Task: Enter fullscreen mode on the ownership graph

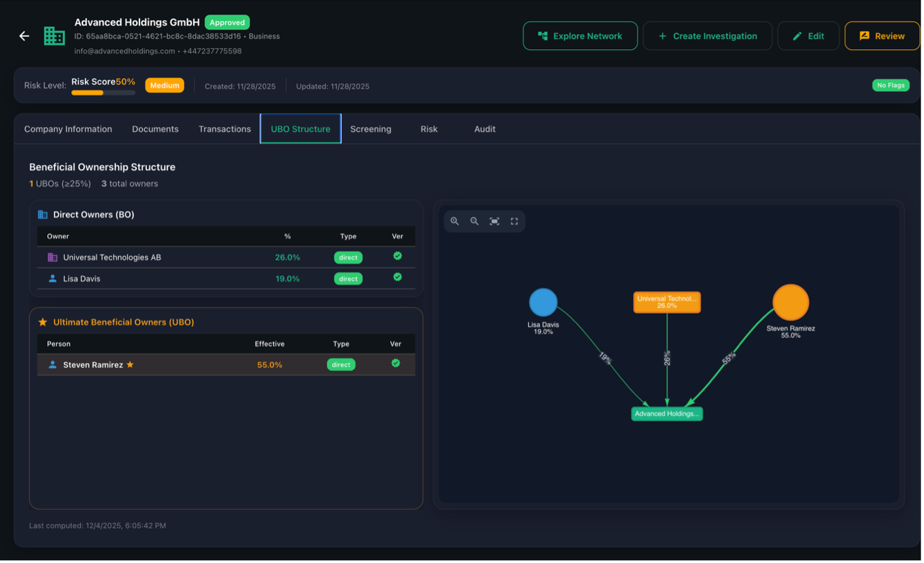Action: (514, 221)
